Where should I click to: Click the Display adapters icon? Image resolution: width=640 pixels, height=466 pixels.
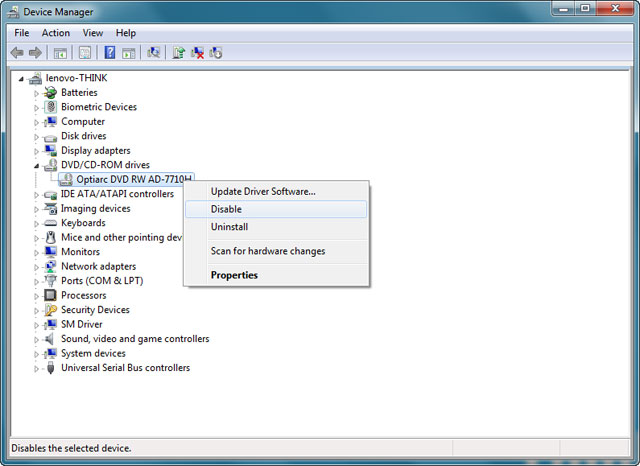coord(51,151)
